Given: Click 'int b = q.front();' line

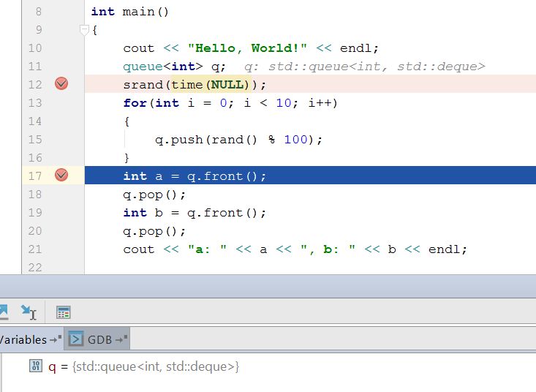Looking at the screenshot, I should 195,213.
